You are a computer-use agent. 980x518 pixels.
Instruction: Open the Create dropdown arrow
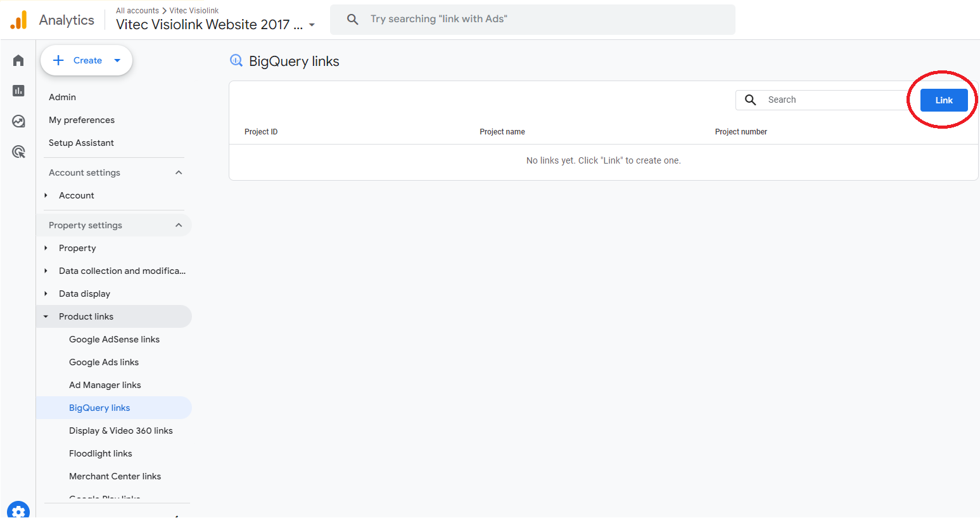[x=117, y=60]
